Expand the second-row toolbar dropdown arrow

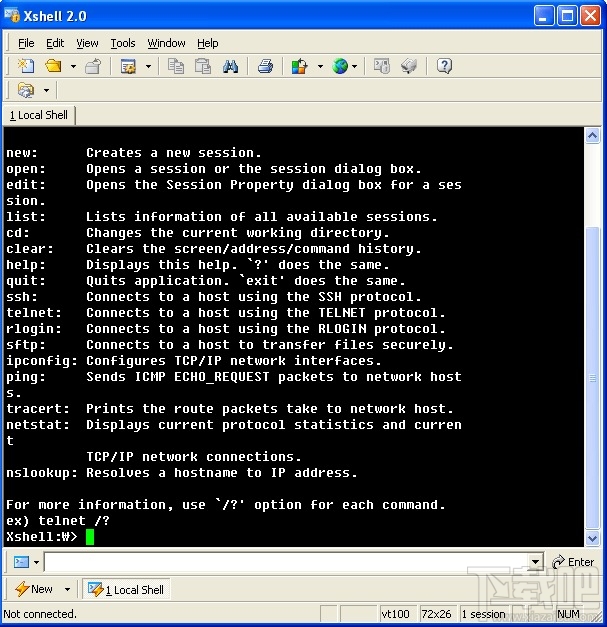point(46,90)
